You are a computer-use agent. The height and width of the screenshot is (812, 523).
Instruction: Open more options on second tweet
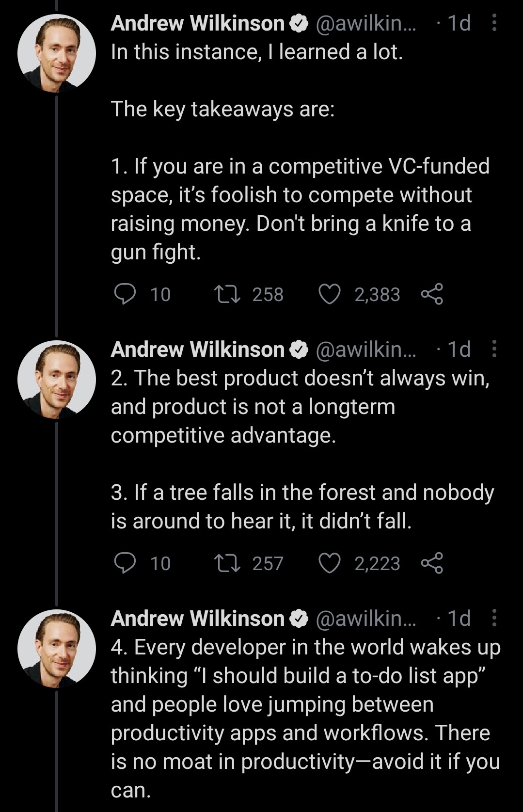click(494, 349)
